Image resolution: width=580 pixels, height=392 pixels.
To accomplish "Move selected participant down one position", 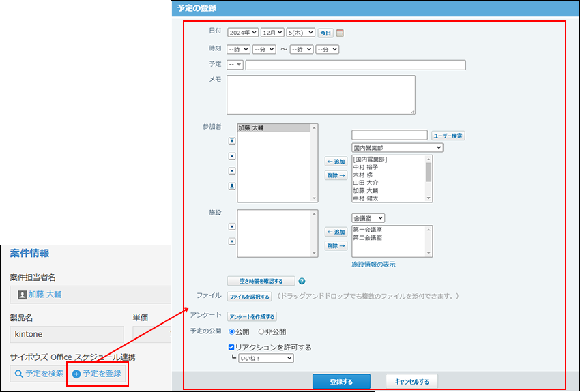I will 232,171.
